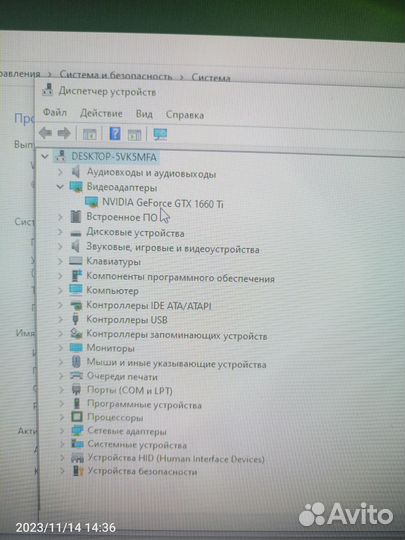This screenshot has width=405, height=540.
Task: Click the properties panel icon beside Help
Action: tap(134, 134)
